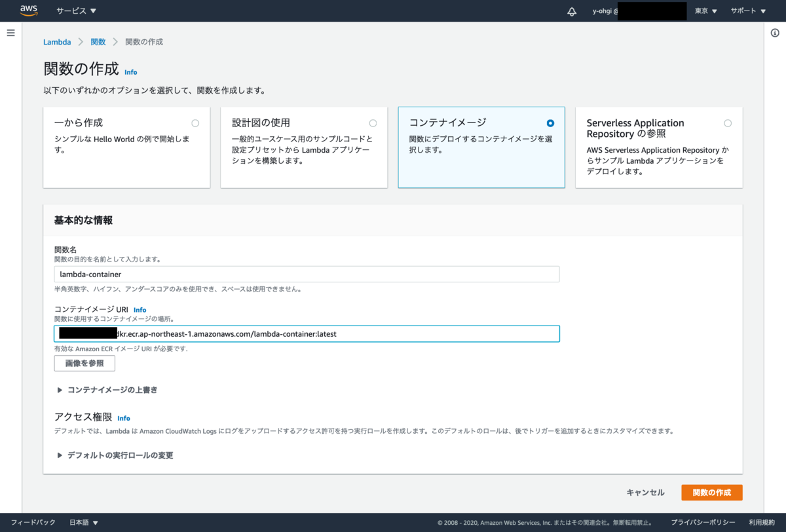Click the 関数名 input field

pyautogui.click(x=307, y=274)
